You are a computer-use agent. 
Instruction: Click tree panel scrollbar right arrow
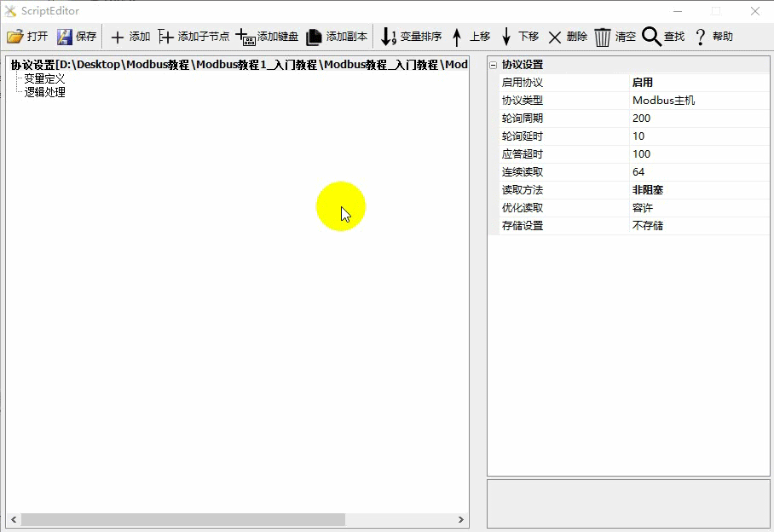pyautogui.click(x=460, y=519)
